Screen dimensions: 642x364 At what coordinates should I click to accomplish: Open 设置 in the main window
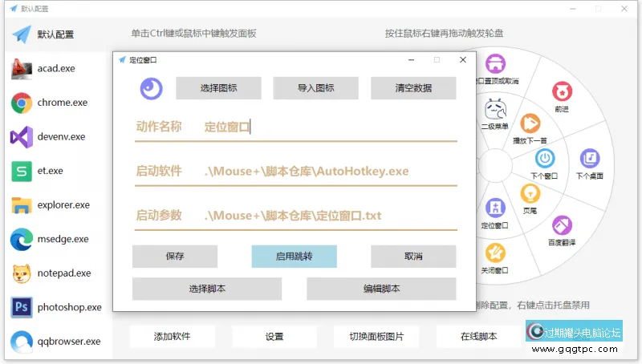tap(274, 337)
